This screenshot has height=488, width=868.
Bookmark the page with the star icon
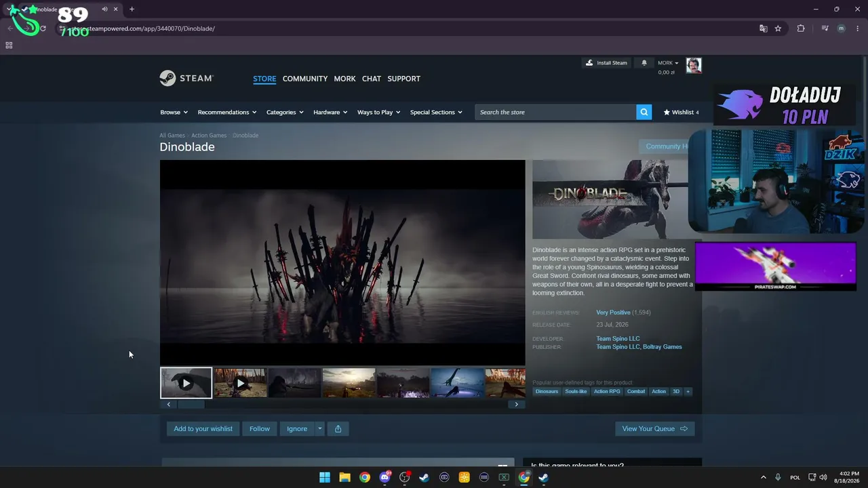[778, 28]
